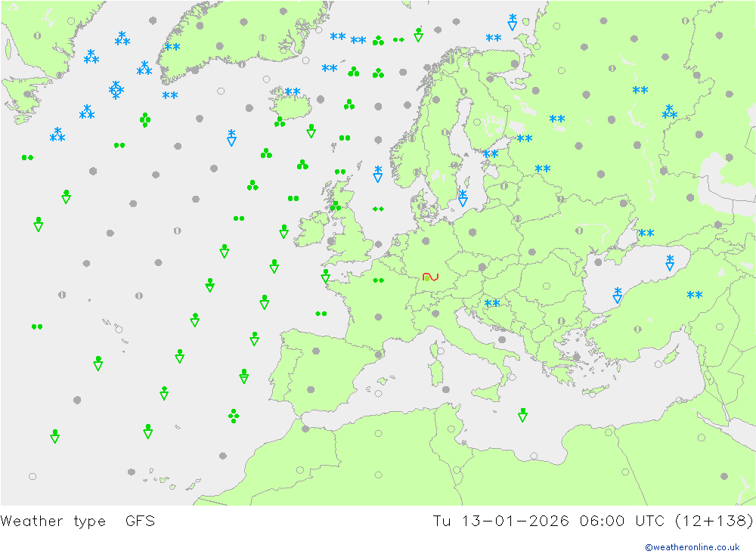Click the red fog symbol over southern Germany

tap(430, 277)
